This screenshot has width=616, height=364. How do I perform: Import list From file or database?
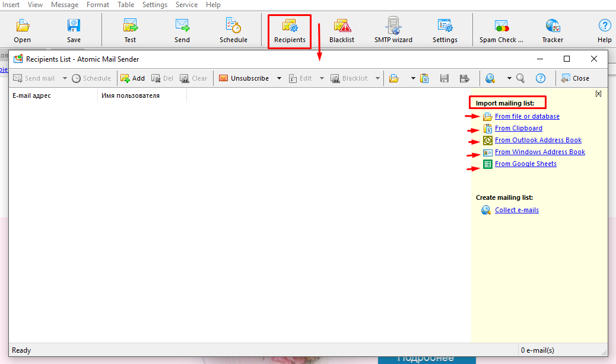pyautogui.click(x=527, y=117)
